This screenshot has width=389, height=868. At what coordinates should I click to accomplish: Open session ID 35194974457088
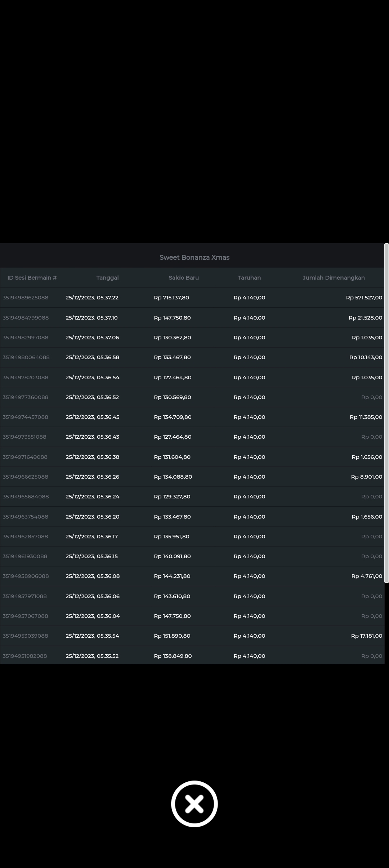[x=26, y=417]
